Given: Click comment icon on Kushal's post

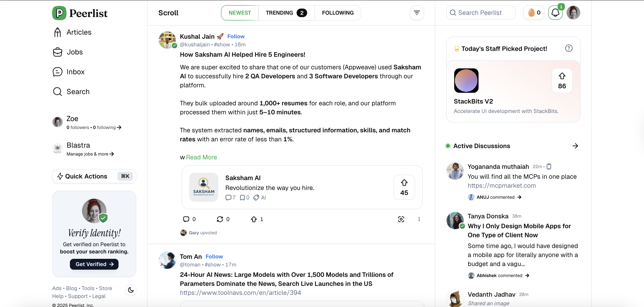Looking at the screenshot, I should tap(186, 219).
